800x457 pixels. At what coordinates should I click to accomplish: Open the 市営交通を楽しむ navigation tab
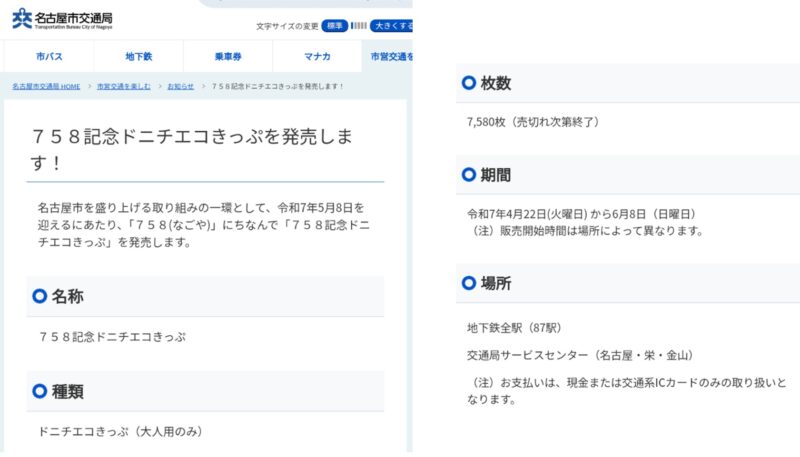click(387, 56)
